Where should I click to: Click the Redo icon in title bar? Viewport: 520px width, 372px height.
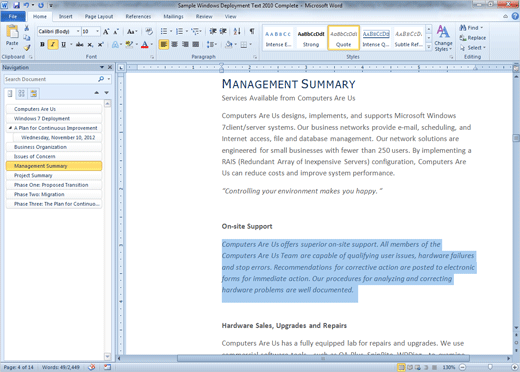click(x=41, y=5)
